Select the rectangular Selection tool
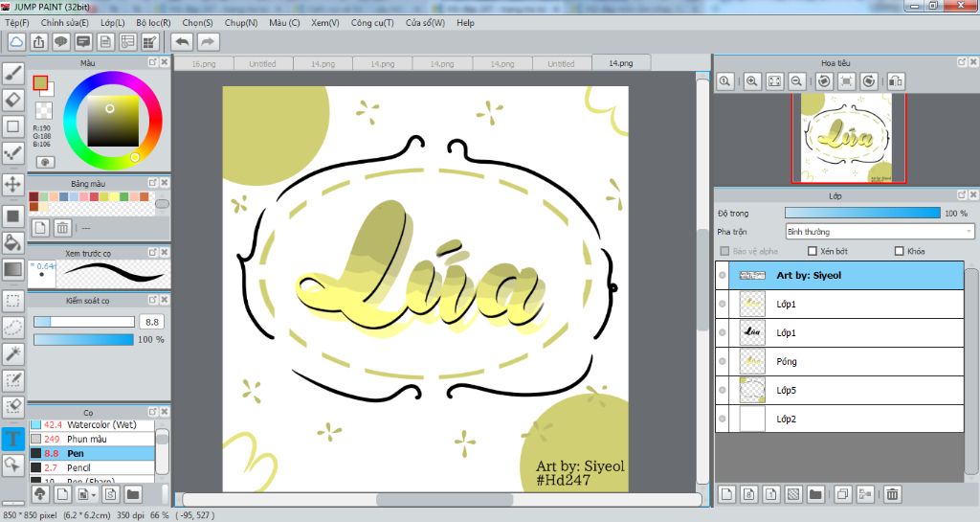 pos(13,301)
